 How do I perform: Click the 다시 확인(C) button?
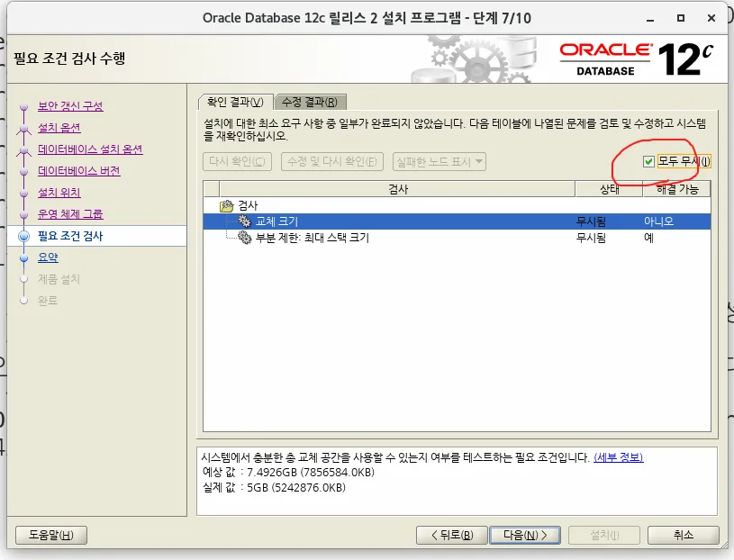point(238,162)
